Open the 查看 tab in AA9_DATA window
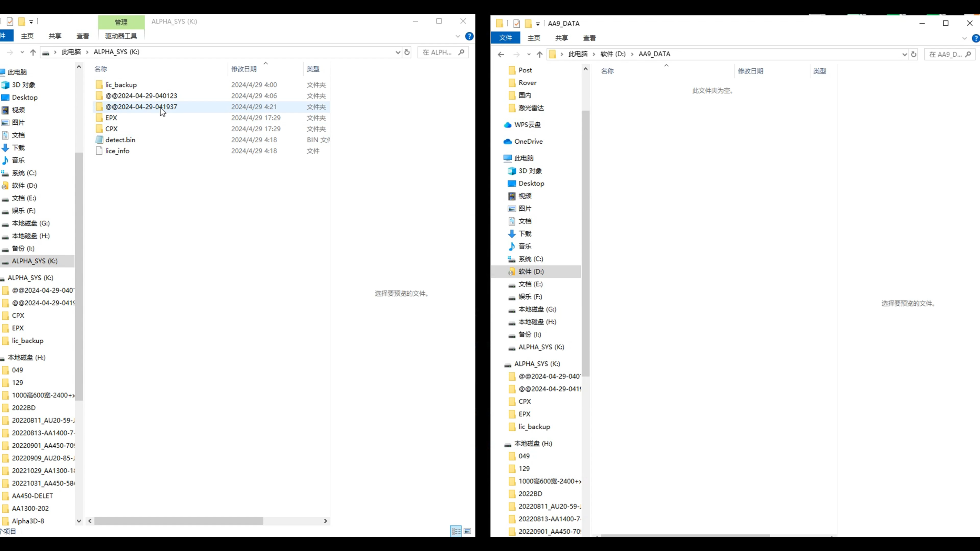980x551 pixels. tap(589, 38)
